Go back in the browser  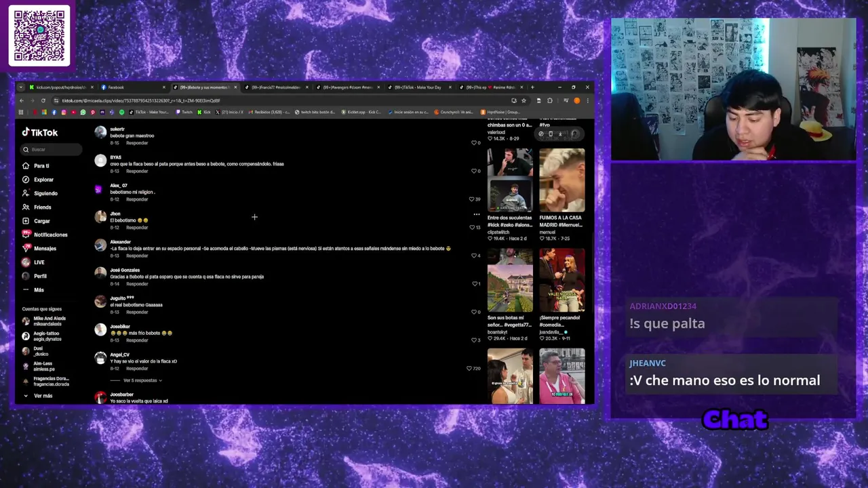(21, 100)
